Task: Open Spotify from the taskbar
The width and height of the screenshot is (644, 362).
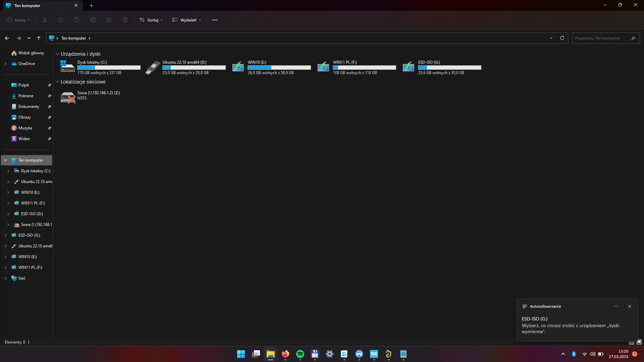Action: click(300, 354)
